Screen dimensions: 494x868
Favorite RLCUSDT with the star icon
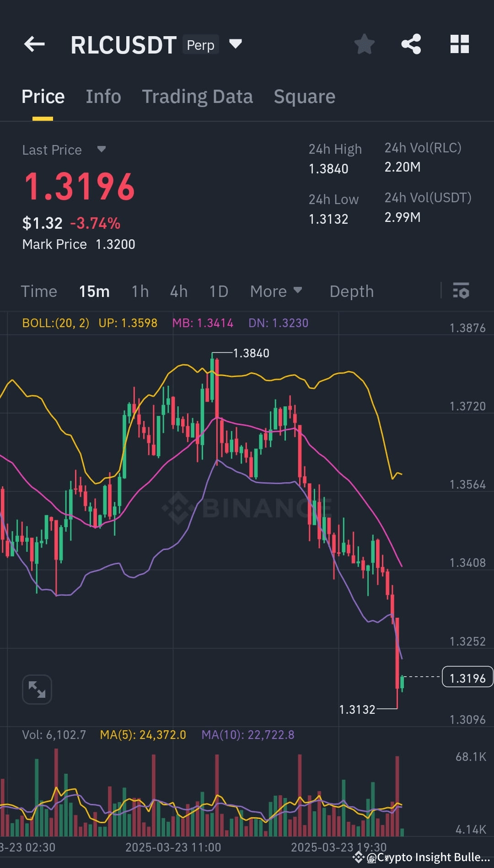tap(365, 44)
